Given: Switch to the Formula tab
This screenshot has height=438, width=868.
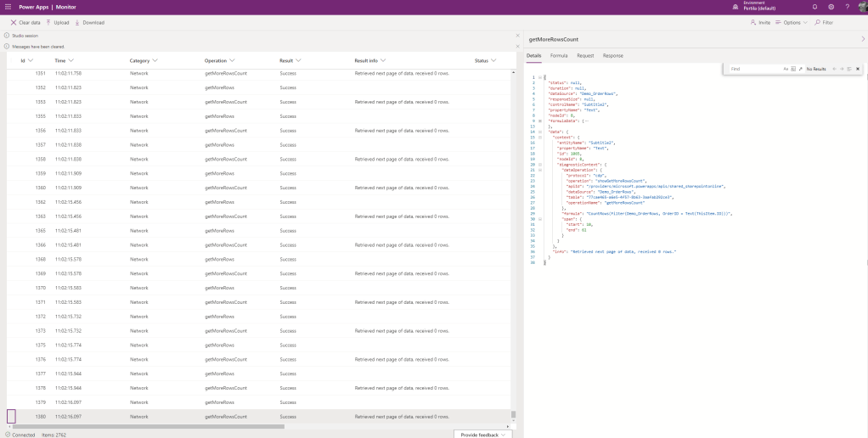Looking at the screenshot, I should [559, 55].
